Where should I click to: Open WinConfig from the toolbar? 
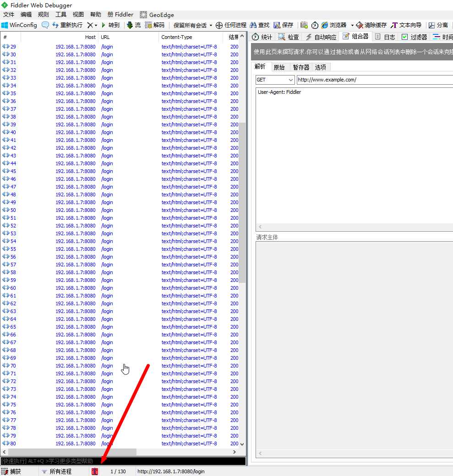point(19,25)
